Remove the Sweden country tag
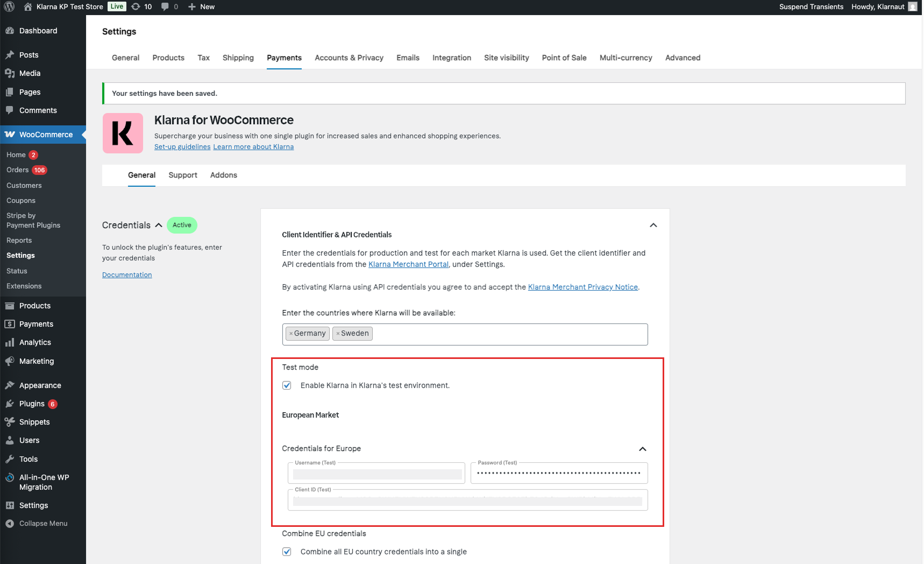Image resolution: width=924 pixels, height=564 pixels. (338, 334)
